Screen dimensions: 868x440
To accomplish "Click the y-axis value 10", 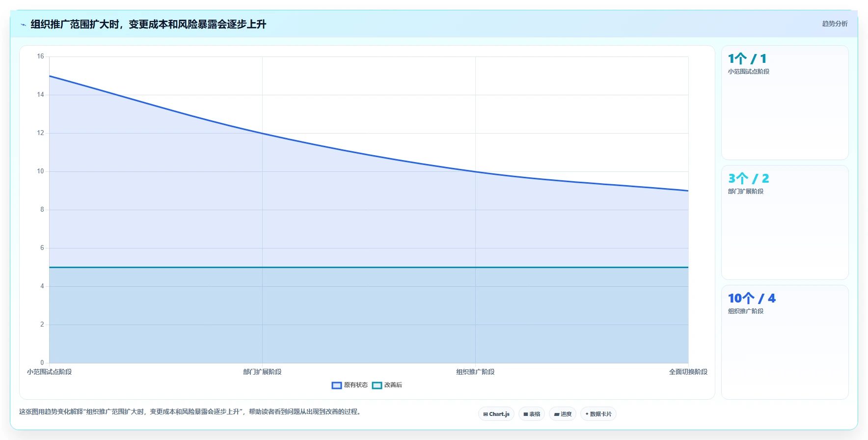I will point(40,171).
